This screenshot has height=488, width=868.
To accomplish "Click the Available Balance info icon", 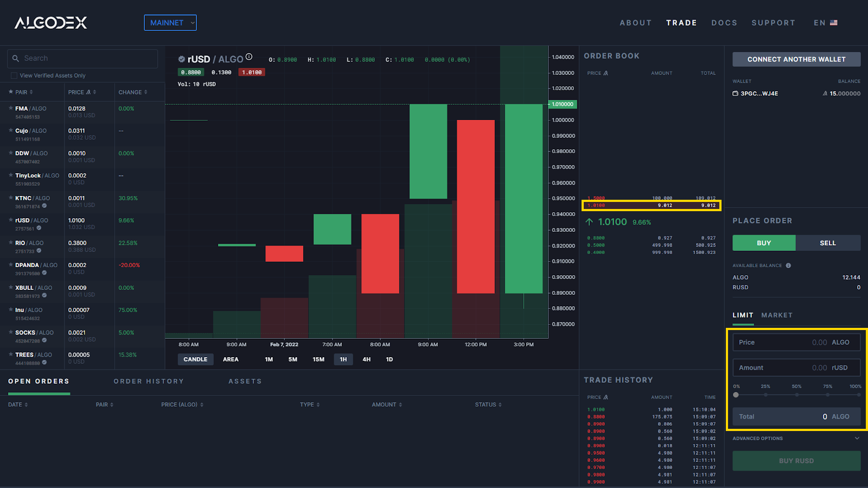I will (x=788, y=265).
